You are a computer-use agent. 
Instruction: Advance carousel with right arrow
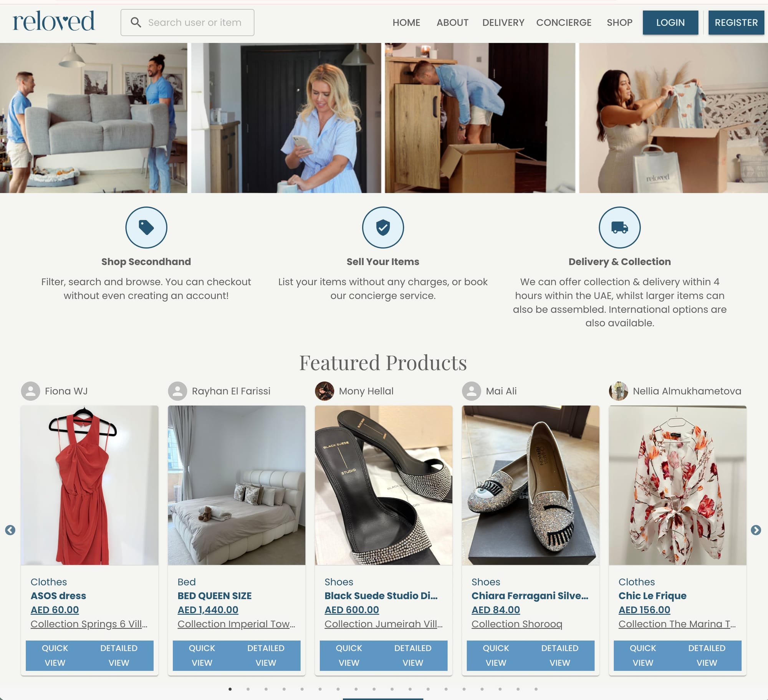pos(756,530)
